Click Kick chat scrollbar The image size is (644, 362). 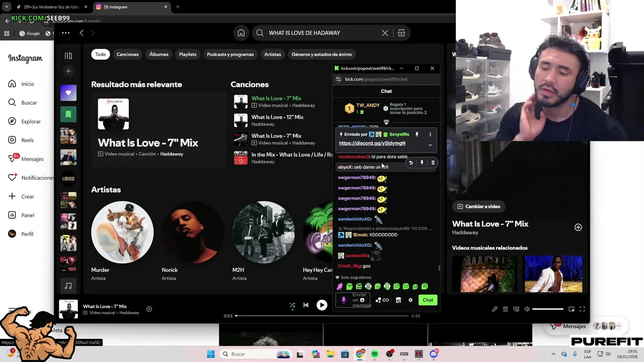(439, 268)
